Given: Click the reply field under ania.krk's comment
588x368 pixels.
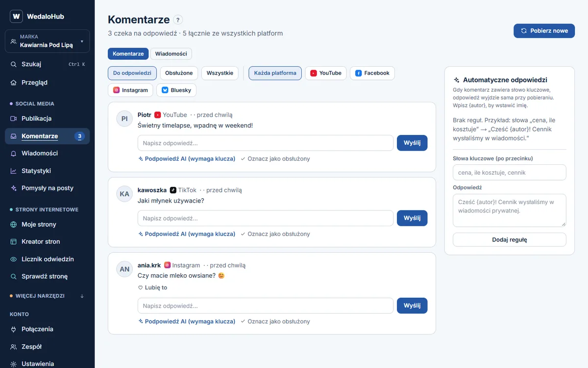Looking at the screenshot, I should click(x=266, y=306).
